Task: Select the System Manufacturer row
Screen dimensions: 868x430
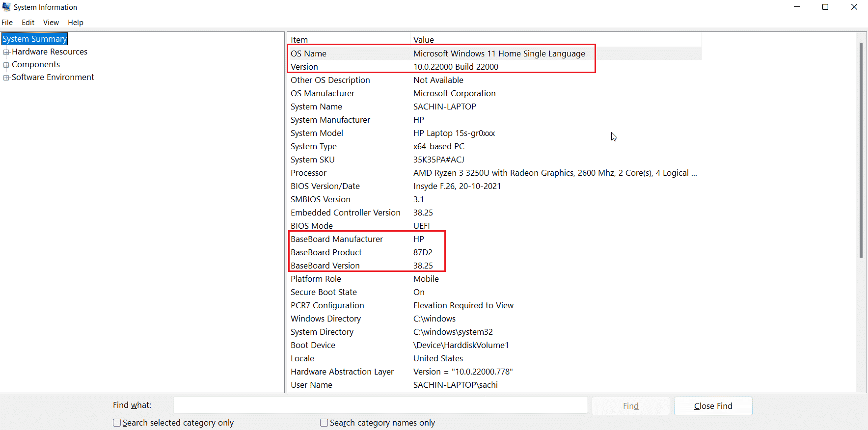Action: [x=494, y=120]
